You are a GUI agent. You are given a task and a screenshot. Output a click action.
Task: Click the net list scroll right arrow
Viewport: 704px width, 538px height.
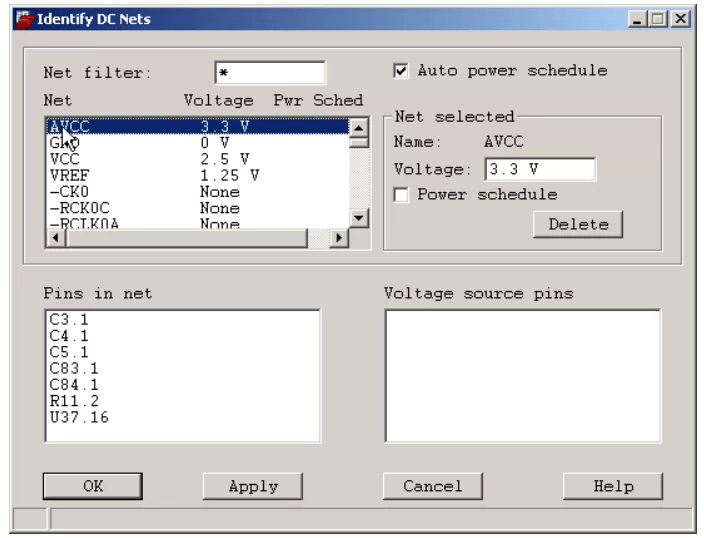tap(339, 238)
